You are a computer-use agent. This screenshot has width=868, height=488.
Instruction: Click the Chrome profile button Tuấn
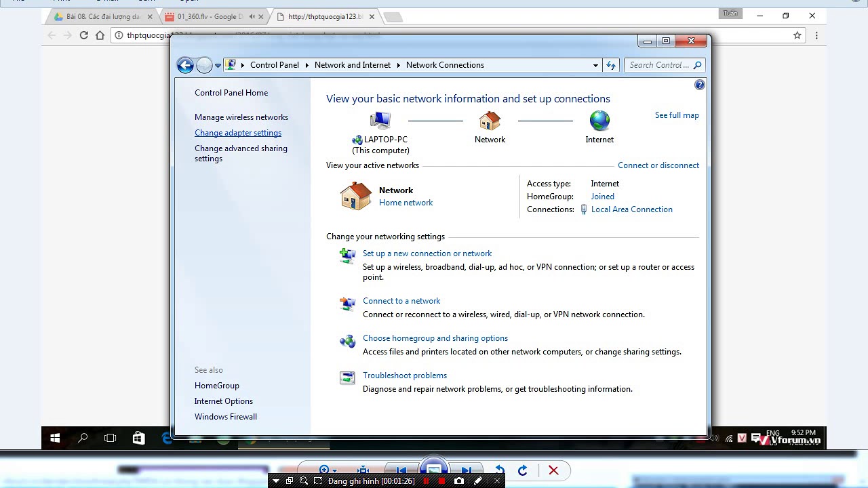pos(730,14)
